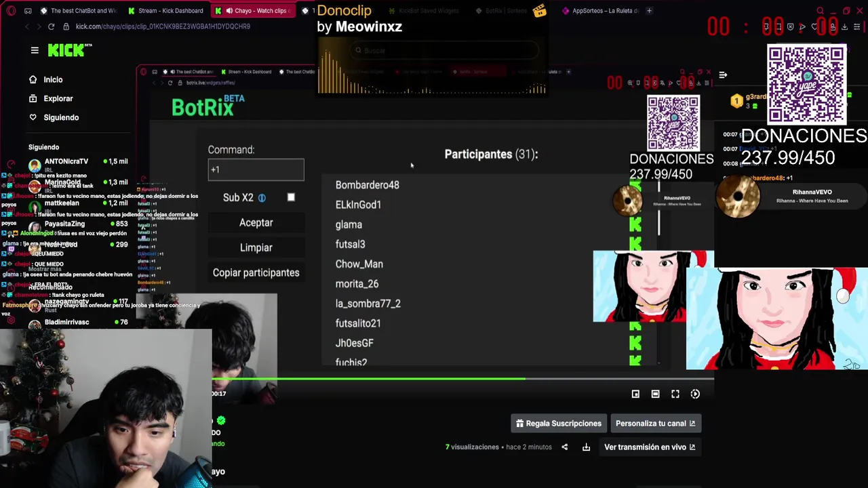Screen dimensions: 868x488
Task: Click participant name futsalito21
Action: pyautogui.click(x=358, y=323)
